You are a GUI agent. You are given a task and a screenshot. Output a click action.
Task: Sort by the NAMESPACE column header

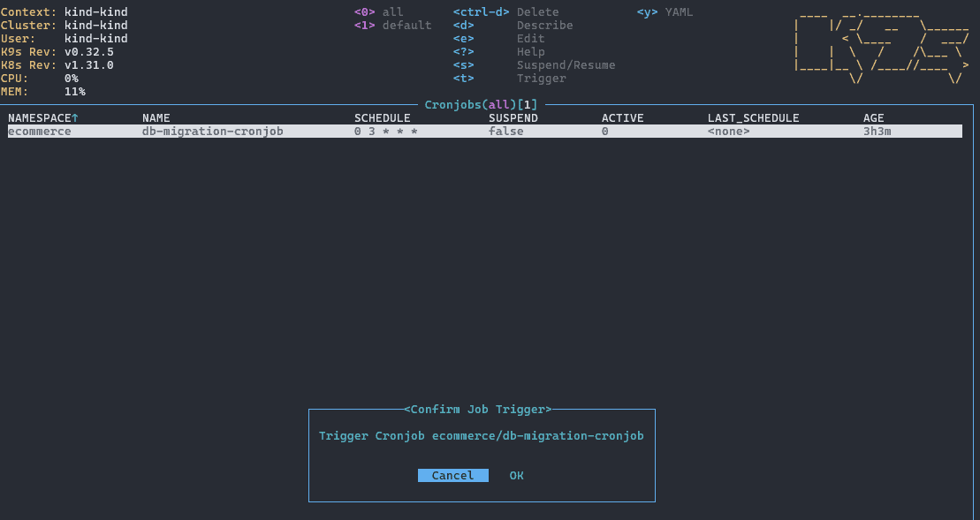[x=43, y=118]
